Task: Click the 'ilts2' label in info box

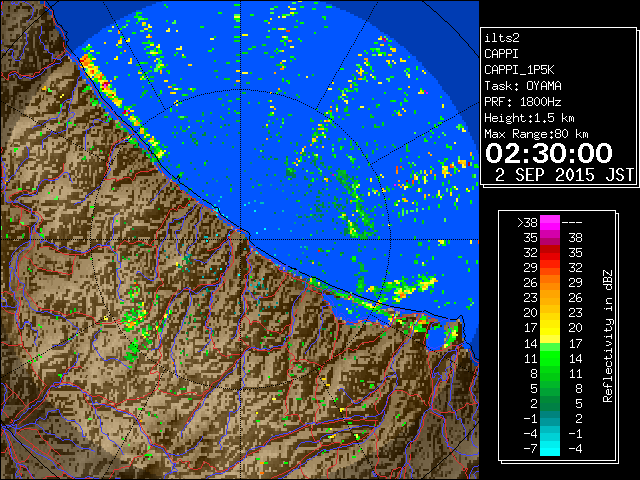Action: click(x=502, y=38)
